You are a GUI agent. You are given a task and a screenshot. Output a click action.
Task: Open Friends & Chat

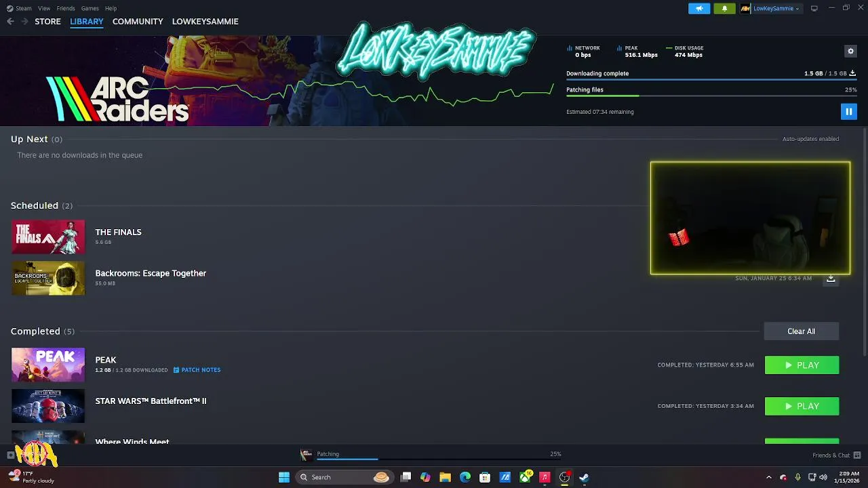[836, 455]
